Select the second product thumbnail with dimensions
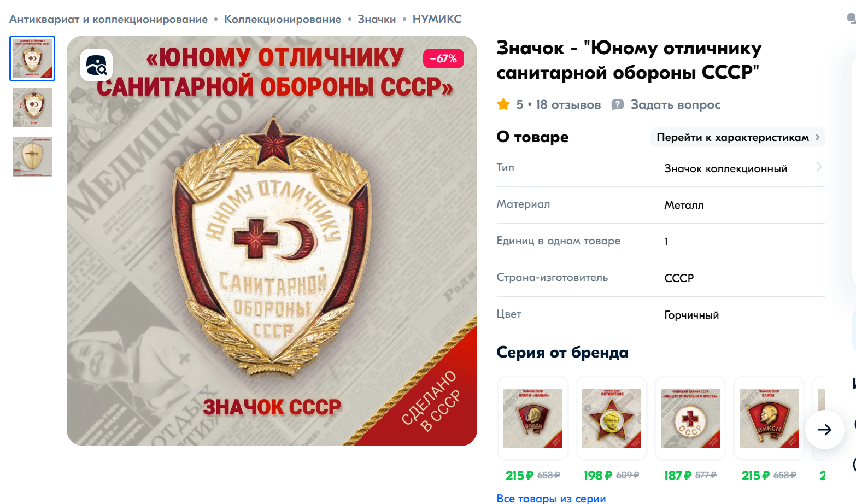Screen dimensions: 856x504 click(x=32, y=108)
